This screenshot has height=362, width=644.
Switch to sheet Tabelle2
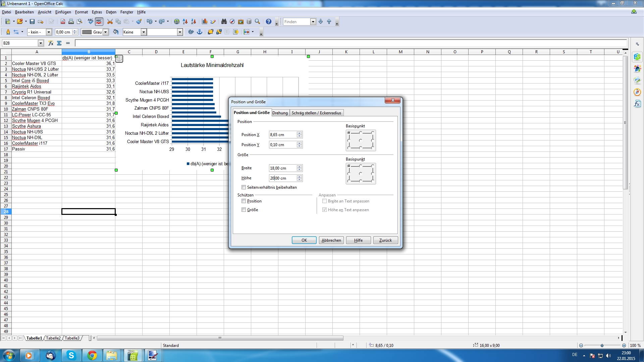[x=53, y=338]
